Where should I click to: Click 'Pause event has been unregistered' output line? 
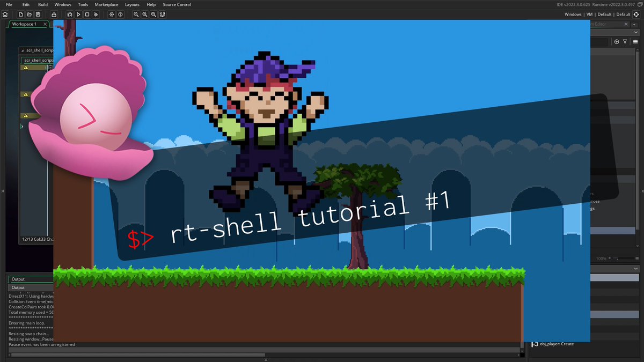pyautogui.click(x=42, y=344)
